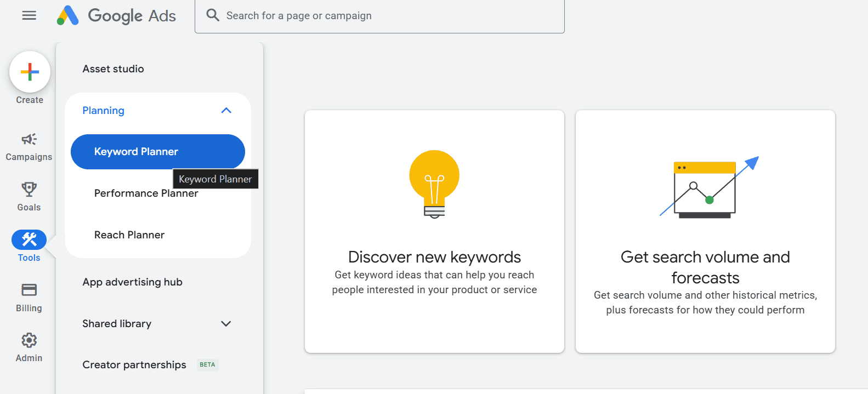Click the lightbulb illustration on the keywords card
The width and height of the screenshot is (868, 394).
(x=434, y=184)
